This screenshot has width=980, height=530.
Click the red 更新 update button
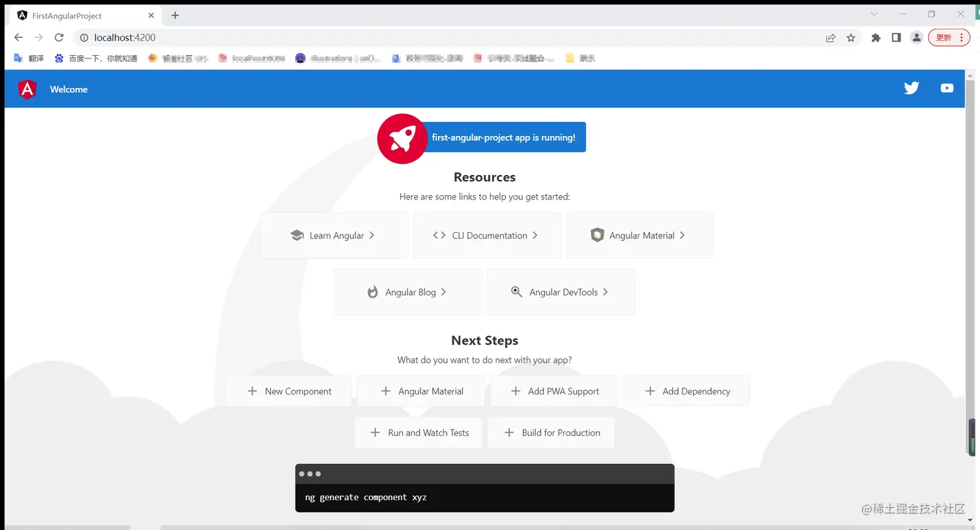click(949, 38)
